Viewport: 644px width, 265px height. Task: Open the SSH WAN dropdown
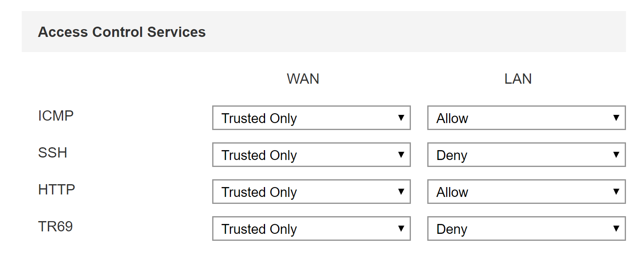(x=311, y=155)
